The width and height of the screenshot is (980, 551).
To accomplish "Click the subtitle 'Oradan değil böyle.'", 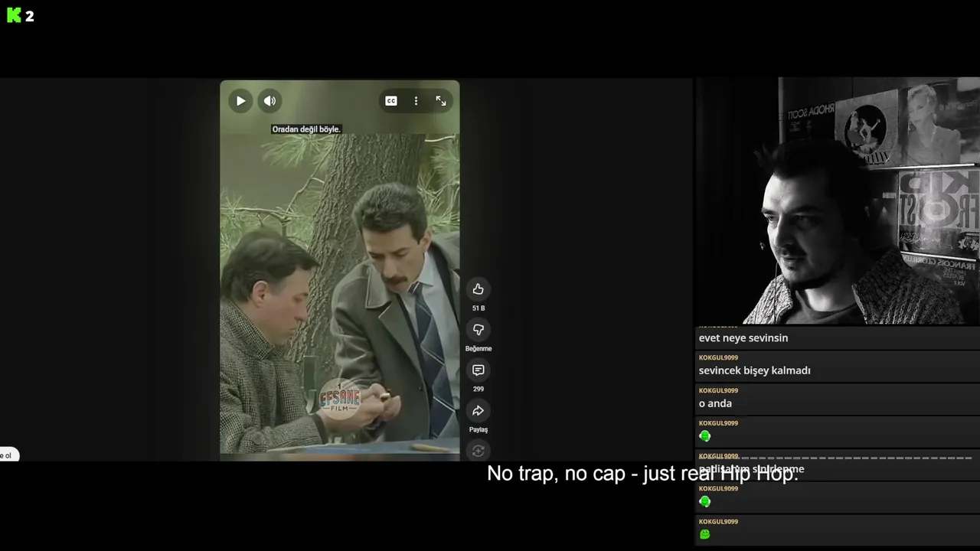I will pos(306,129).
